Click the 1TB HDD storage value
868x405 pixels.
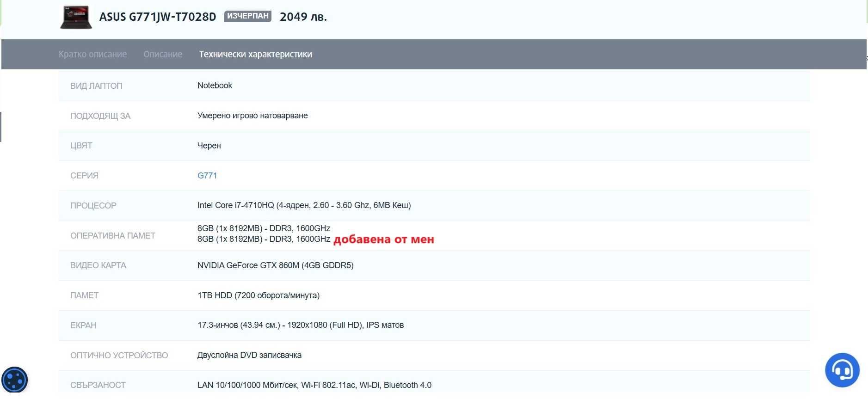(x=259, y=295)
